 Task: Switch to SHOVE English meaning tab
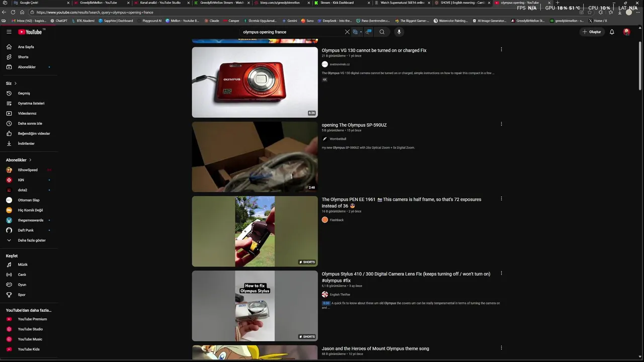[463, 3]
